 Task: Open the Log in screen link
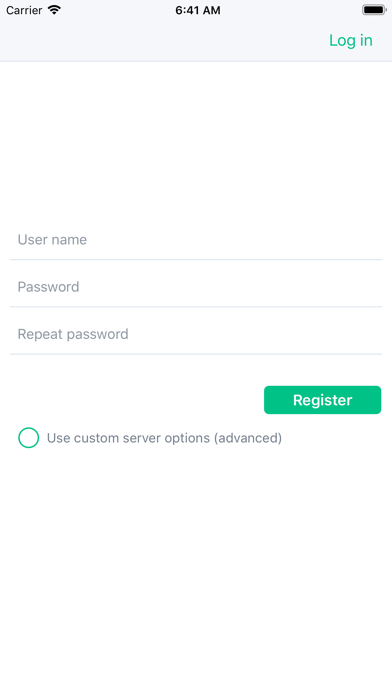[351, 40]
